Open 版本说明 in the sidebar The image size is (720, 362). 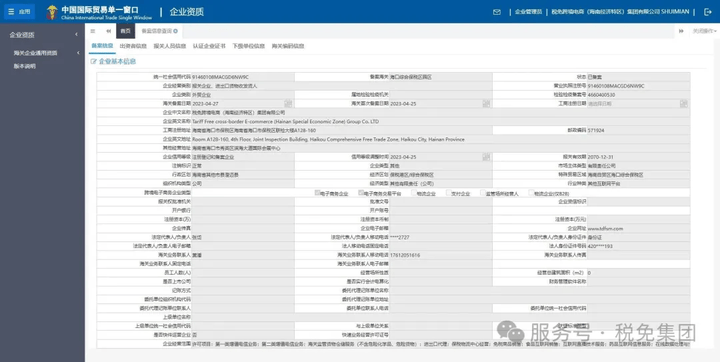(25, 66)
